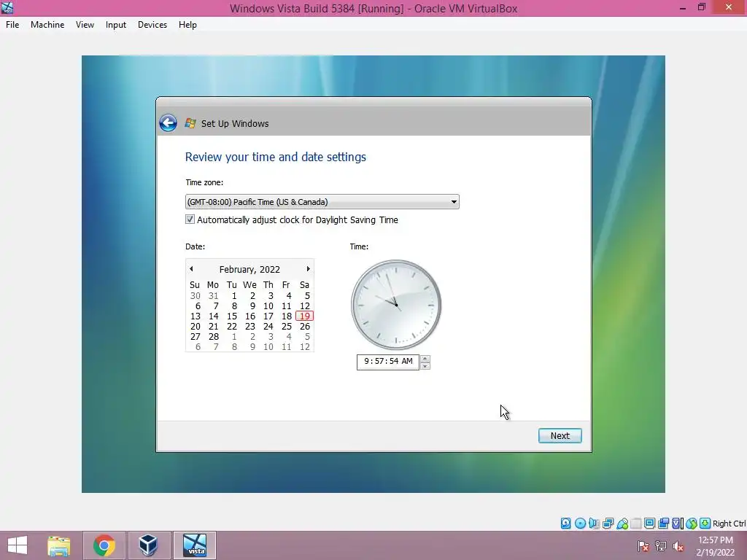
Task: Click the VirtualBox title bar app icon
Action: point(7,7)
